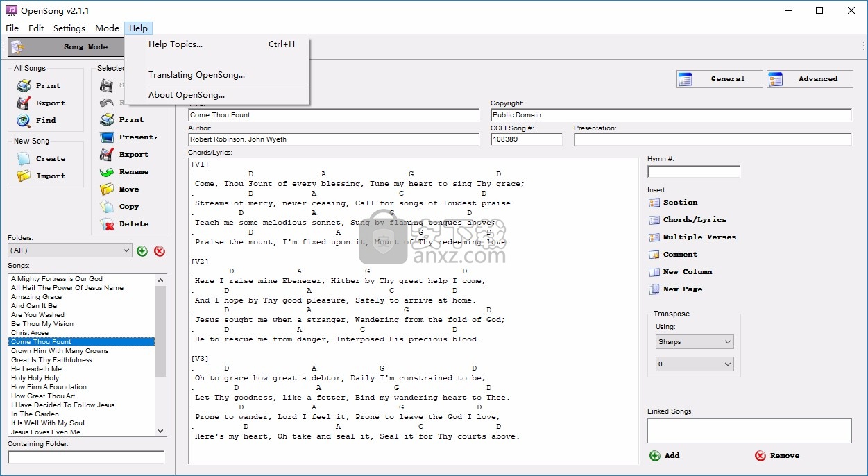The width and height of the screenshot is (868, 476).
Task: Choose Help Topics from Help menu
Action: pyautogui.click(x=217, y=44)
